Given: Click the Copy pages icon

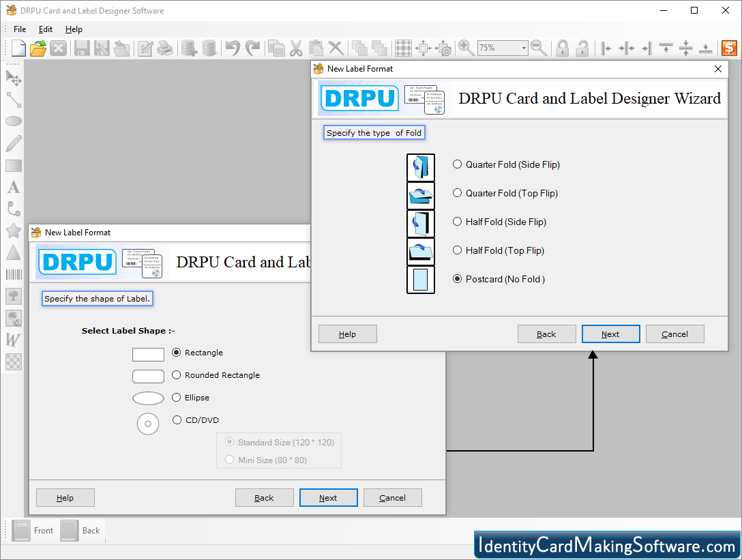Looking at the screenshot, I should (x=276, y=48).
